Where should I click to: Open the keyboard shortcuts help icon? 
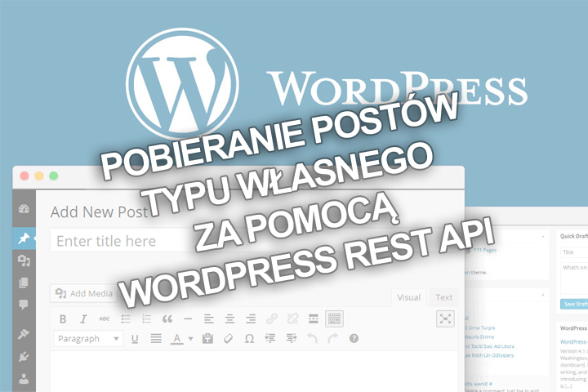click(354, 338)
